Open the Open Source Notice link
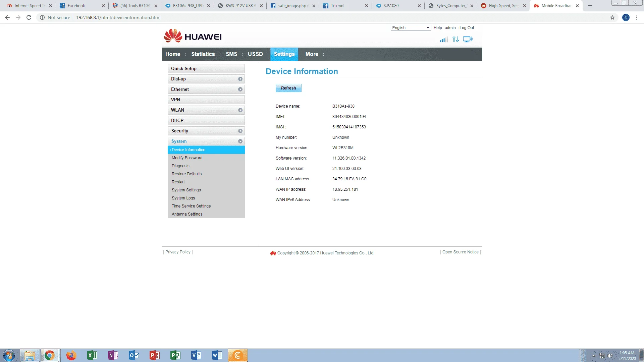644x362 pixels. coord(461,252)
